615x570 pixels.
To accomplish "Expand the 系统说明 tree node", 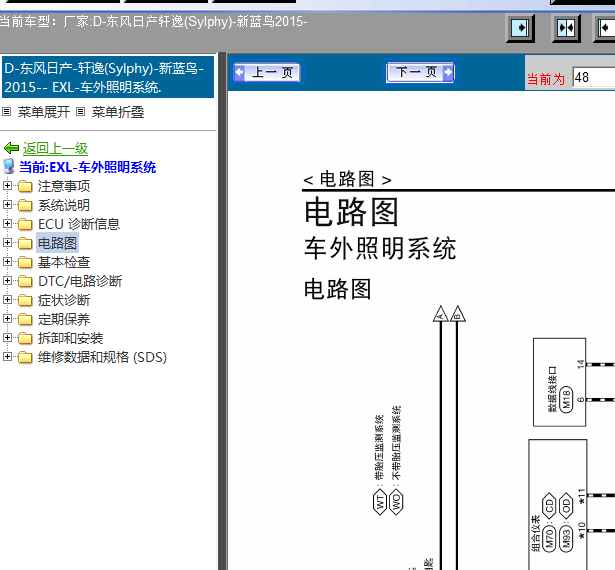I will point(7,204).
